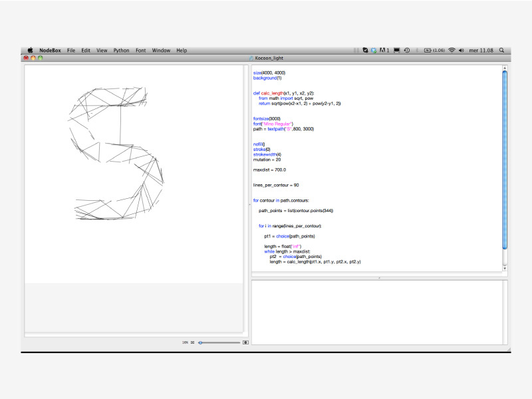
Task: Click the mutation = 20 code line
Action: point(267,160)
